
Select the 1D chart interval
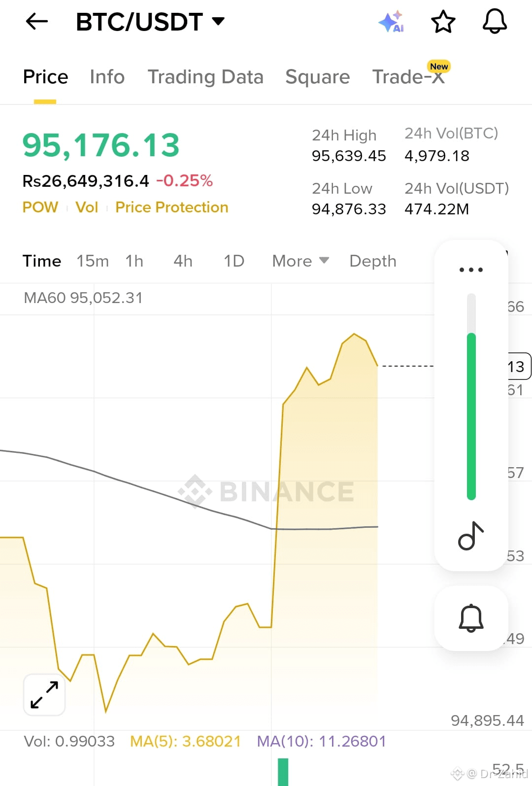234,261
